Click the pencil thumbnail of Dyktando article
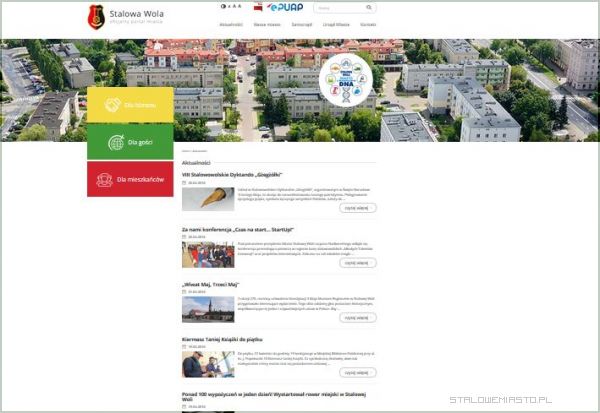The image size is (600, 413). [x=207, y=198]
